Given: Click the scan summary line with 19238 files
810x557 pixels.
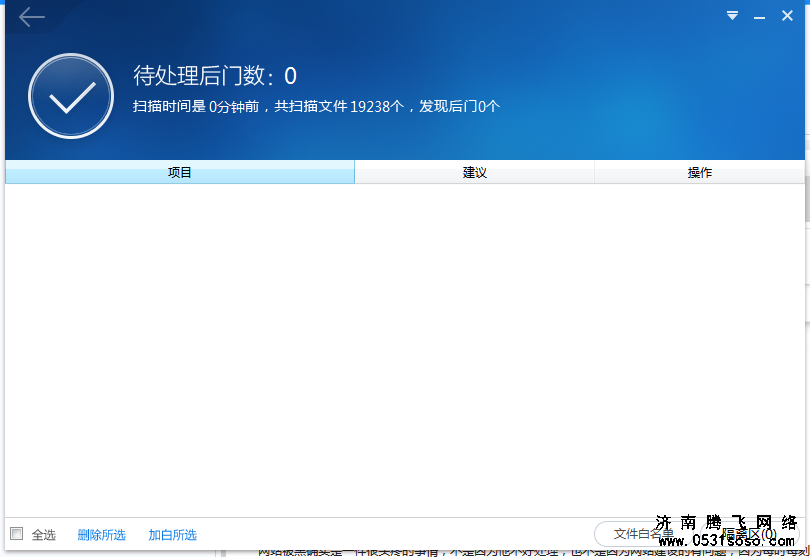Looking at the screenshot, I should pyautogui.click(x=316, y=106).
